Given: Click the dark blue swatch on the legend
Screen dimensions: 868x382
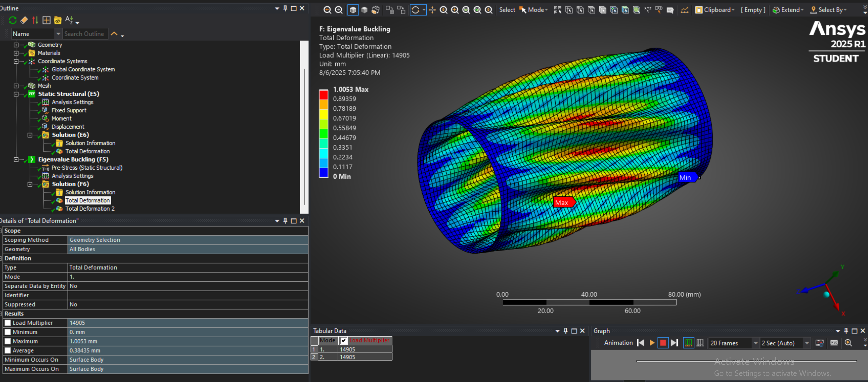Looking at the screenshot, I should coord(324,173).
